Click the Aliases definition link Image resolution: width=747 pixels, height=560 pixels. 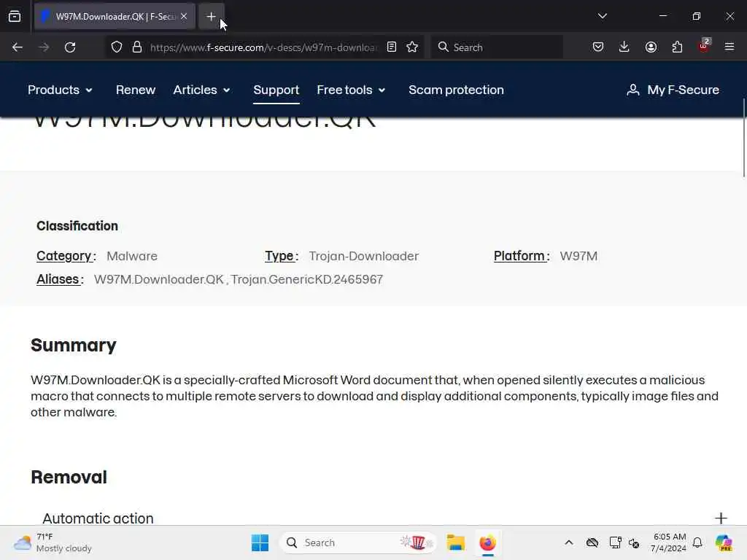(x=58, y=279)
